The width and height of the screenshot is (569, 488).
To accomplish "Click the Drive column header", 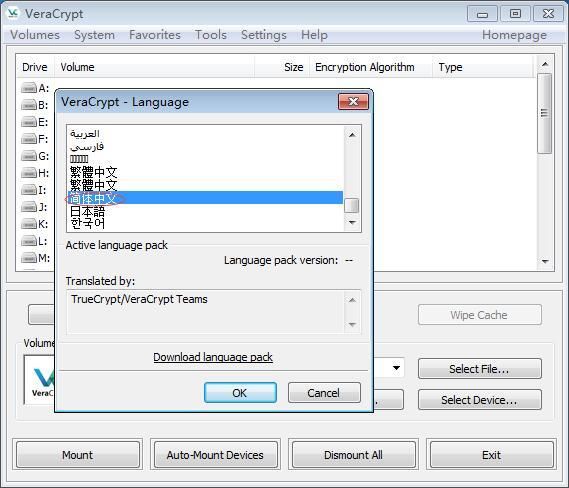I will pyautogui.click(x=35, y=67).
